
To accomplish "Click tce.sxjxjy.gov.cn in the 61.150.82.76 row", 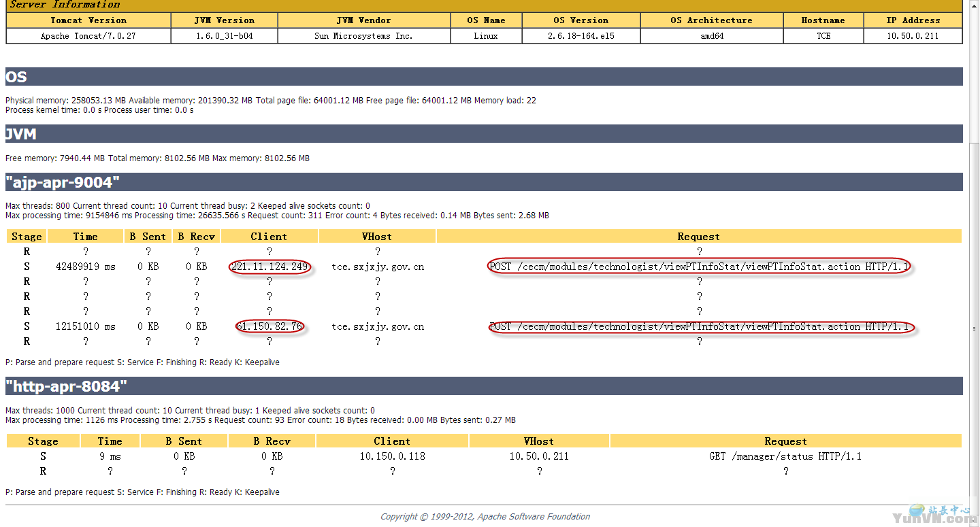I will pos(378,326).
